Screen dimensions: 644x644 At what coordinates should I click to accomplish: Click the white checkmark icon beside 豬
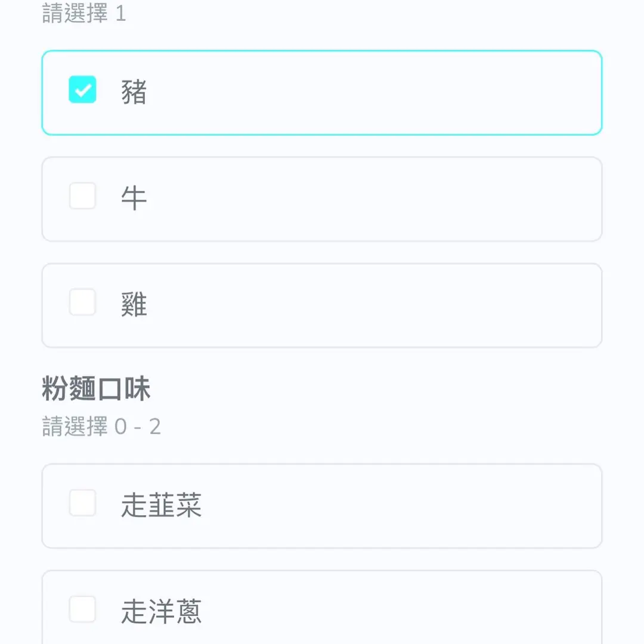point(83,91)
